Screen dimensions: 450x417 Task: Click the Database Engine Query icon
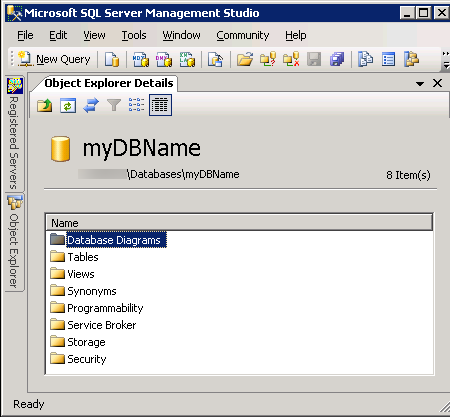pos(112,59)
